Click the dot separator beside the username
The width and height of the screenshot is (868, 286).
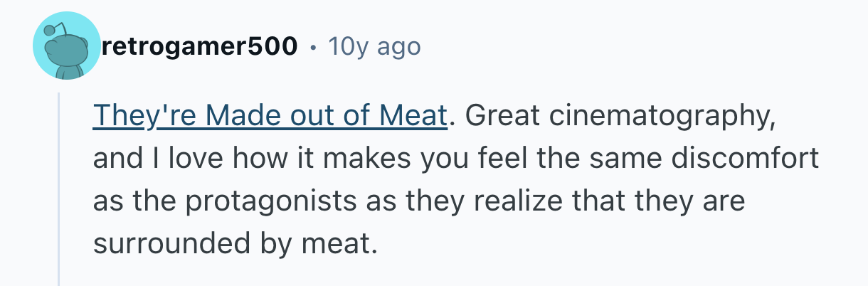[x=313, y=48]
